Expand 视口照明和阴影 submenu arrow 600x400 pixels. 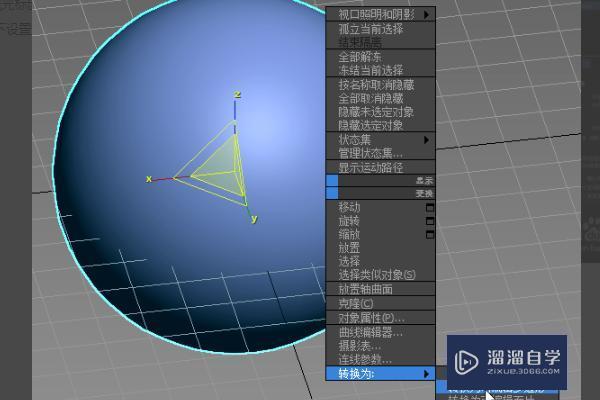426,15
